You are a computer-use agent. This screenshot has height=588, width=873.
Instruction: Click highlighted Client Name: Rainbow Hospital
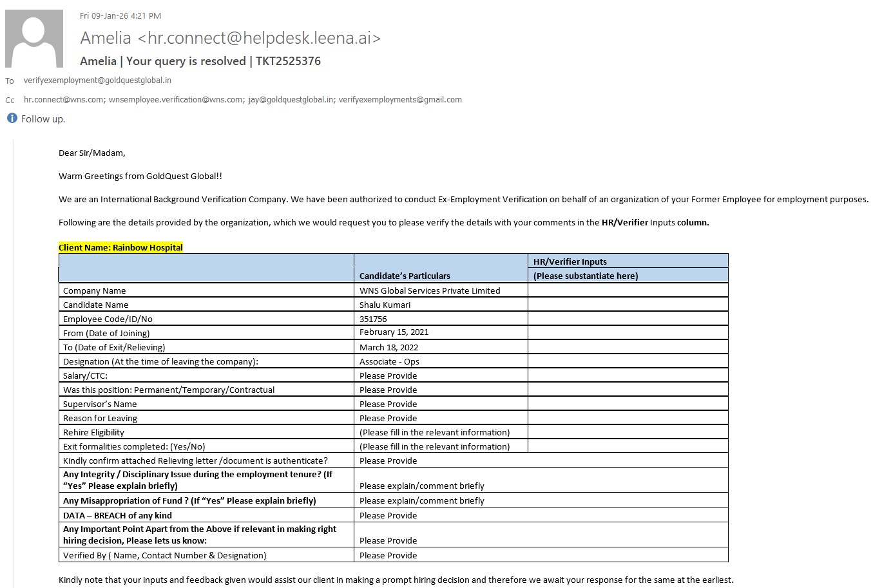point(120,248)
